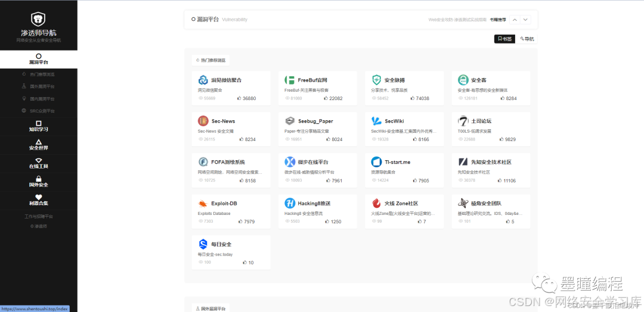The width and height of the screenshot is (644, 312).
Task: Jump to 热门推荐浏览 sidebar subitem
Action: (x=39, y=74)
